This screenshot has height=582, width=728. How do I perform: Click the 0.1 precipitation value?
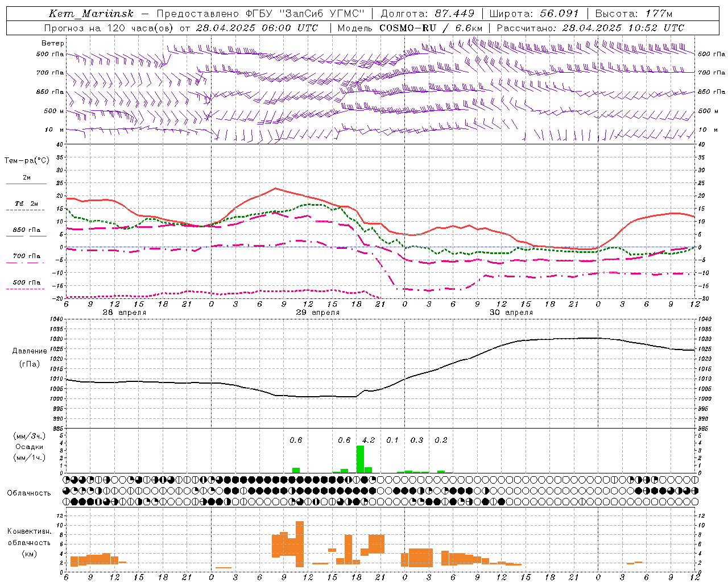(392, 440)
